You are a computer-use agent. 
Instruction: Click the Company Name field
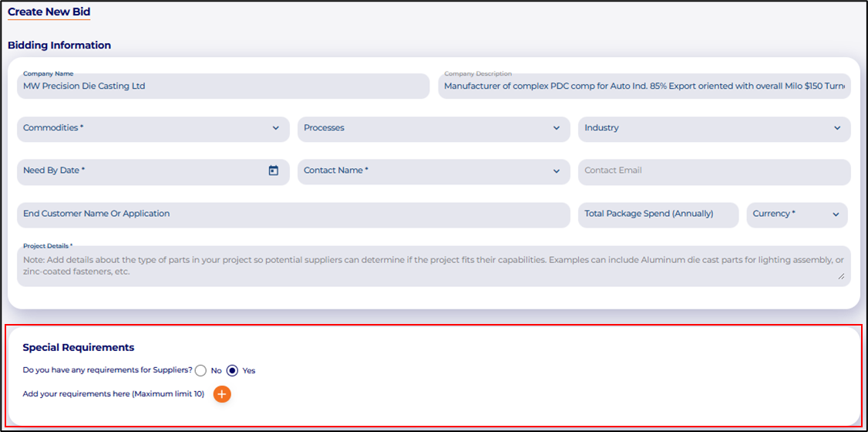pos(222,86)
